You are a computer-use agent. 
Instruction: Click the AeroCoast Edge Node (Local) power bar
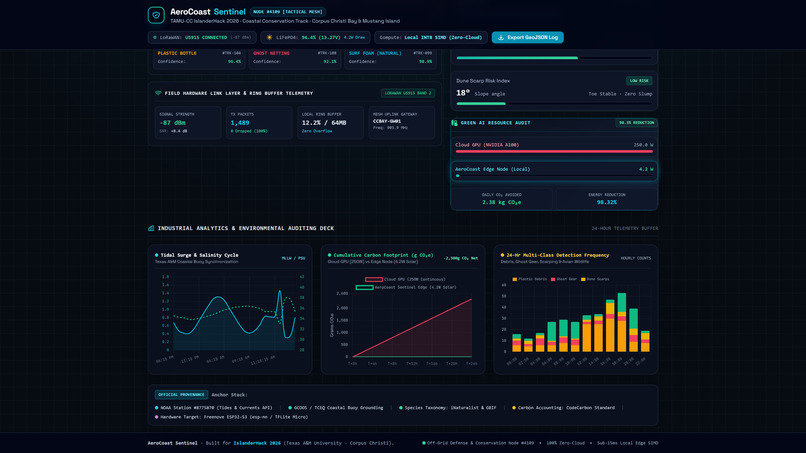(x=554, y=176)
